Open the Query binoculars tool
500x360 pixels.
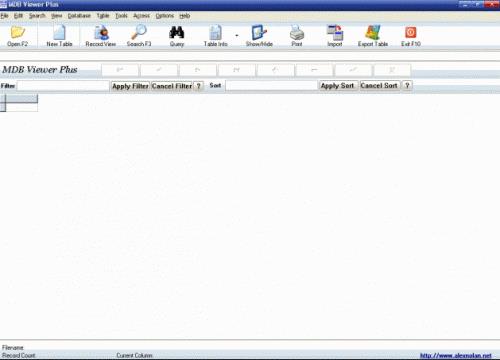tap(177, 36)
